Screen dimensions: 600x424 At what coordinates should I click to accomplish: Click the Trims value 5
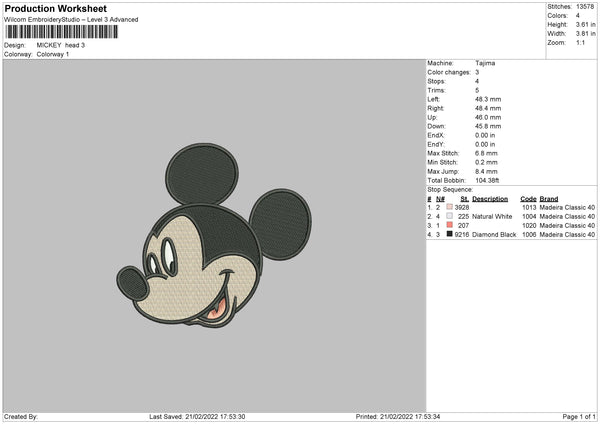coord(477,90)
